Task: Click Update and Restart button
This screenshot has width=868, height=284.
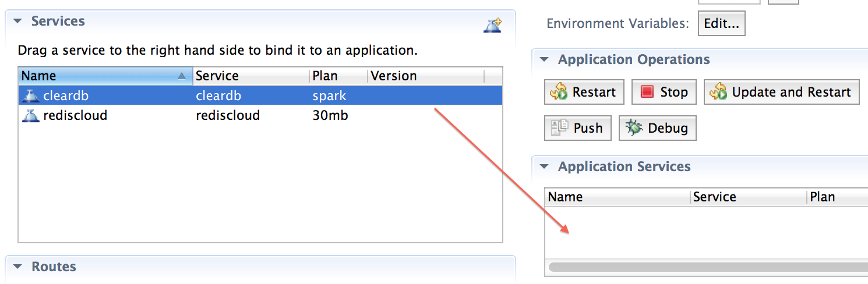Action: pyautogui.click(x=782, y=92)
